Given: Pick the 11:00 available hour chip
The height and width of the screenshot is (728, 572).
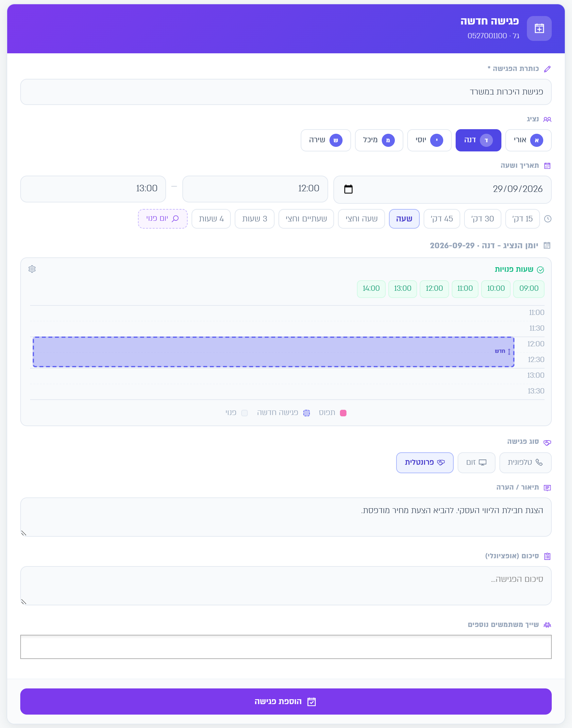Looking at the screenshot, I should click(465, 289).
